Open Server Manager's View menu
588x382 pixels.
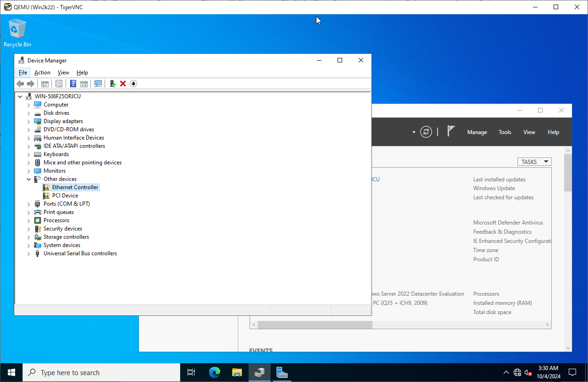(x=529, y=132)
